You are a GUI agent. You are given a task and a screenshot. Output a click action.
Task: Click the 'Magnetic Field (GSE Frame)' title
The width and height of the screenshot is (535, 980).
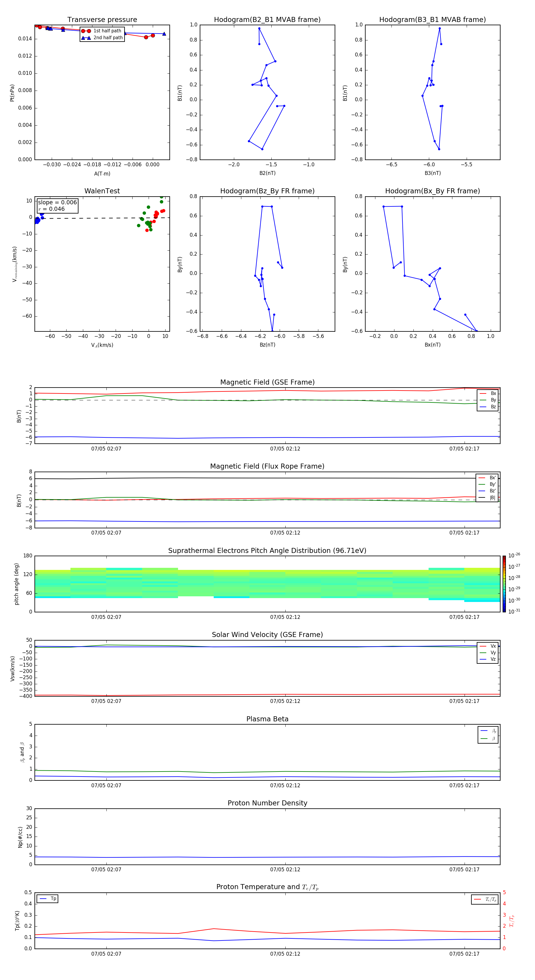(267, 382)
